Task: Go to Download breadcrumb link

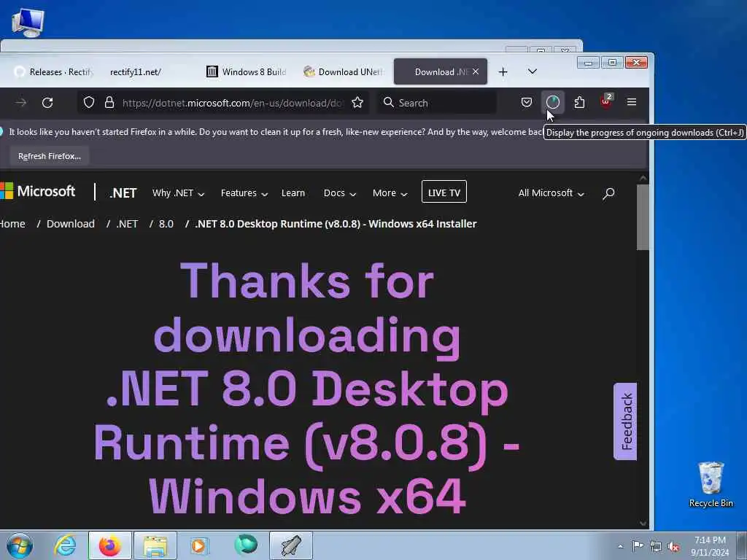Action: [x=71, y=224]
